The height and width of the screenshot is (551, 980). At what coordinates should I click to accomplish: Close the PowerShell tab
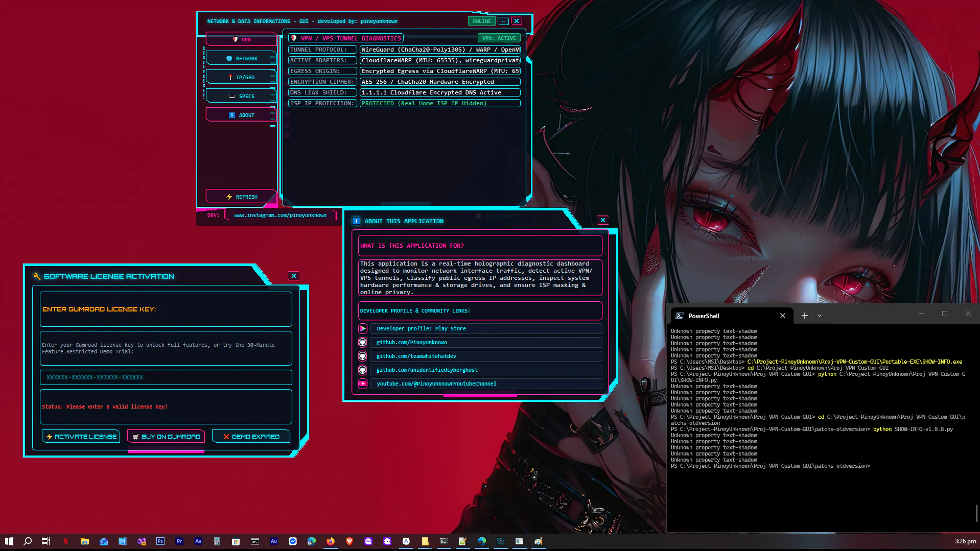tap(782, 316)
